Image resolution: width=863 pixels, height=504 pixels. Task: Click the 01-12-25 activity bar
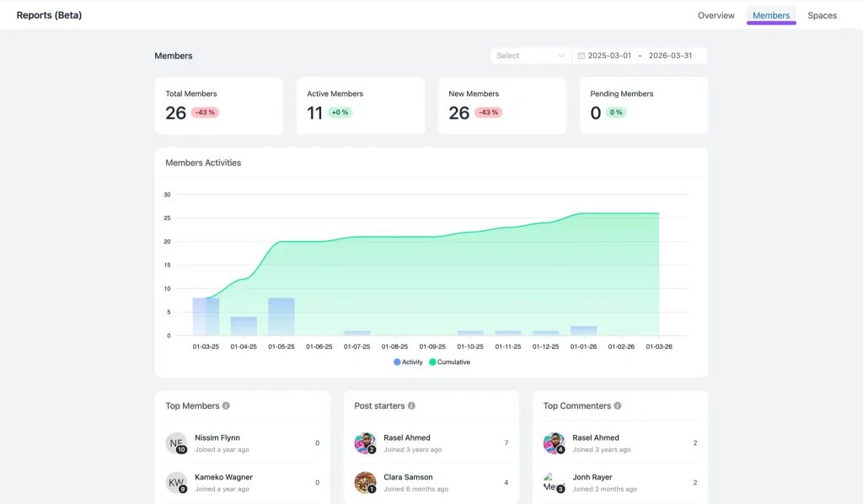point(545,333)
